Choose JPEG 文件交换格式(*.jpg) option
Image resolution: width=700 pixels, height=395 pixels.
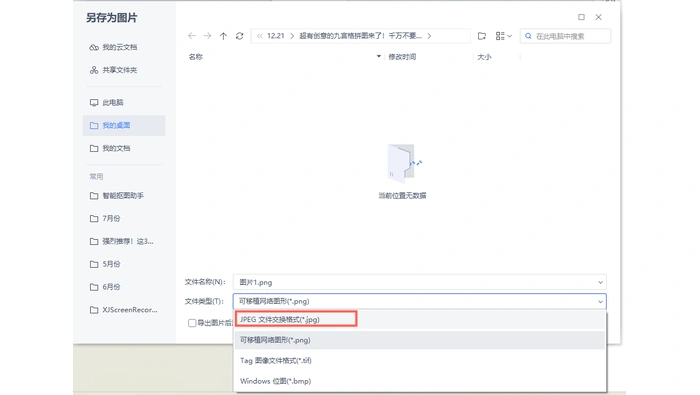click(x=420, y=320)
